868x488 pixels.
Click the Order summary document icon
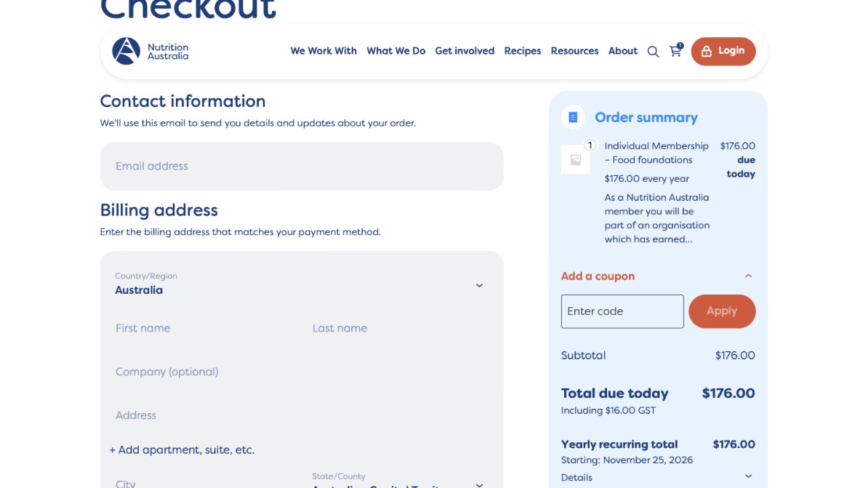tap(573, 117)
